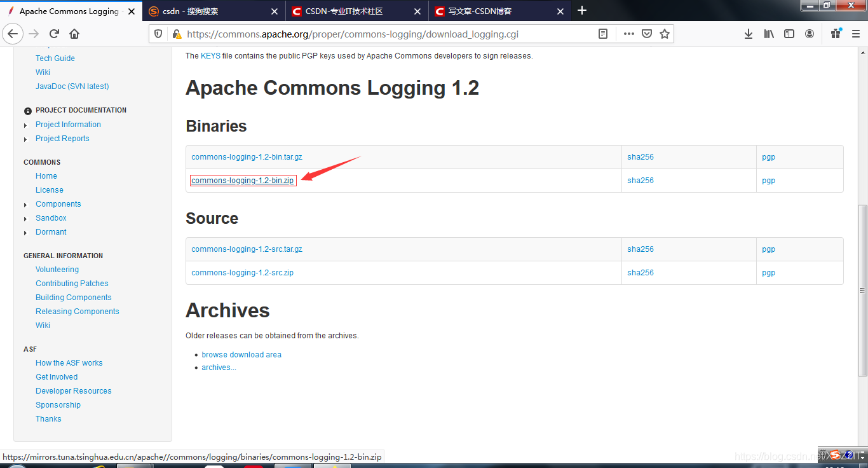Switch to CSDN-专业IT技术社区 tab

(357, 11)
